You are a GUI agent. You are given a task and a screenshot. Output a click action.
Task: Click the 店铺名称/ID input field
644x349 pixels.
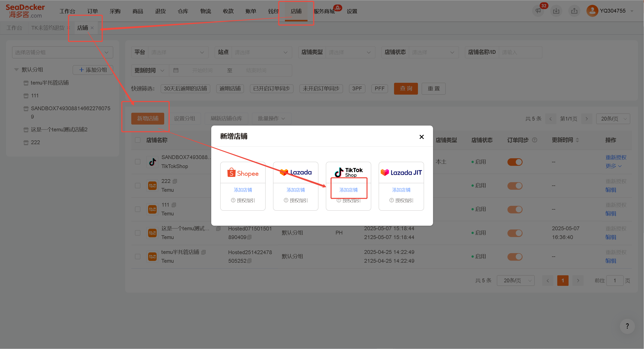[521, 52]
